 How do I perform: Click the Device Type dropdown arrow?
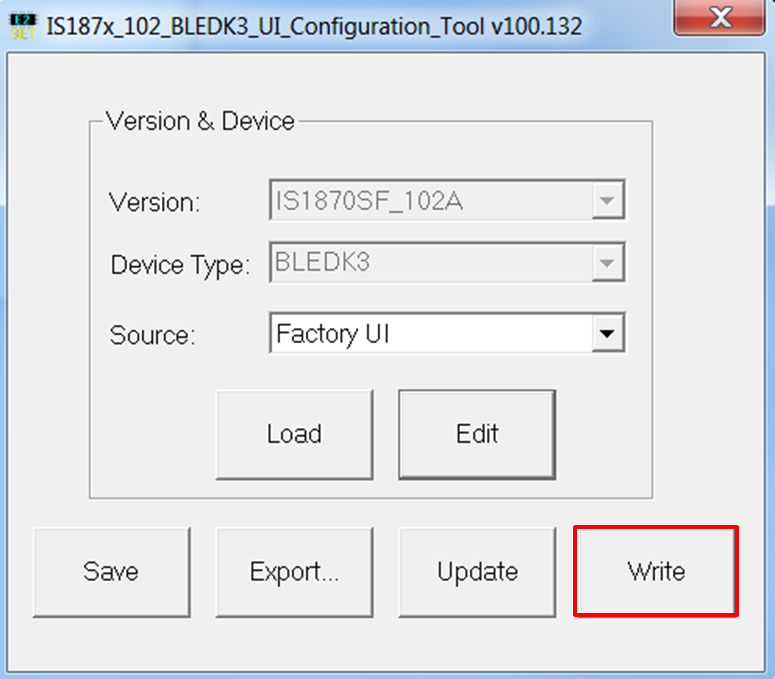pyautogui.click(x=606, y=264)
